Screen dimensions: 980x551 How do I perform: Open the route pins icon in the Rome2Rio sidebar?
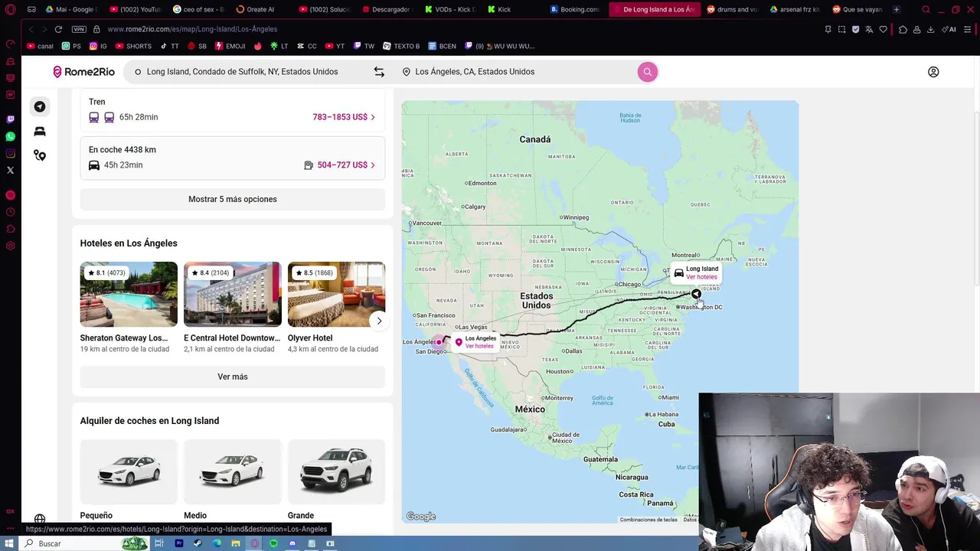pyautogui.click(x=40, y=155)
